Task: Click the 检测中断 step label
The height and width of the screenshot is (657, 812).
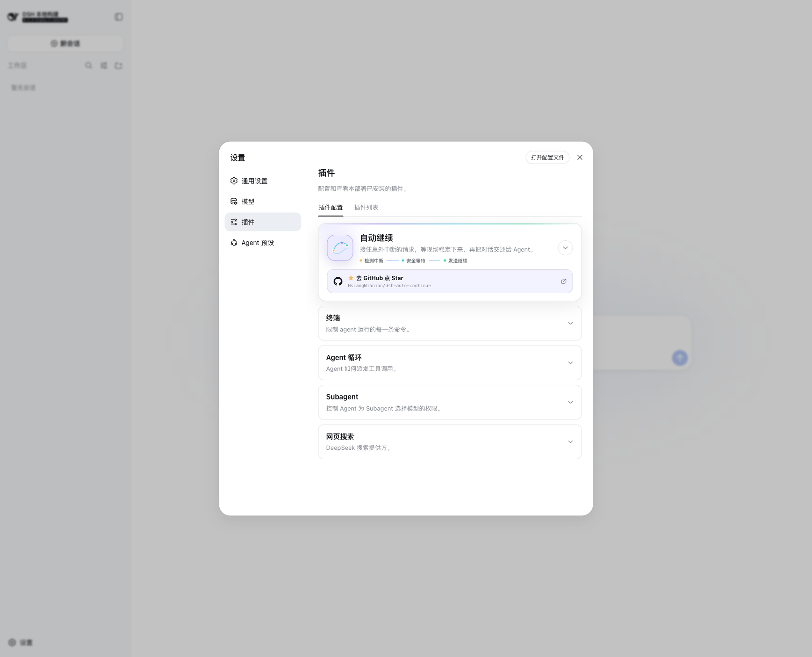Action: 374,261
